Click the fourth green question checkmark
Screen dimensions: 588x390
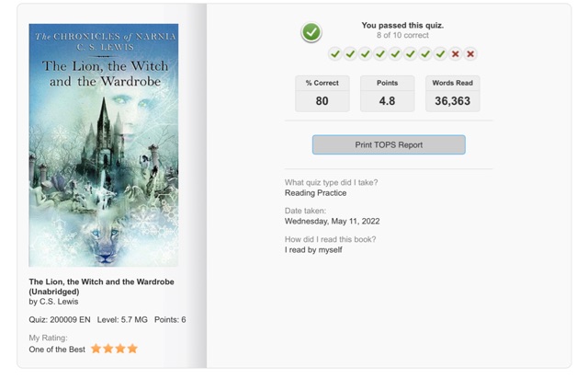380,54
